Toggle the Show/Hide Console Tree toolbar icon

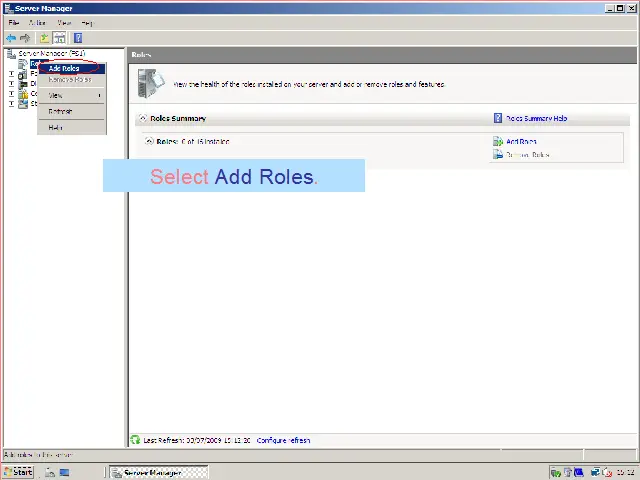click(60, 38)
